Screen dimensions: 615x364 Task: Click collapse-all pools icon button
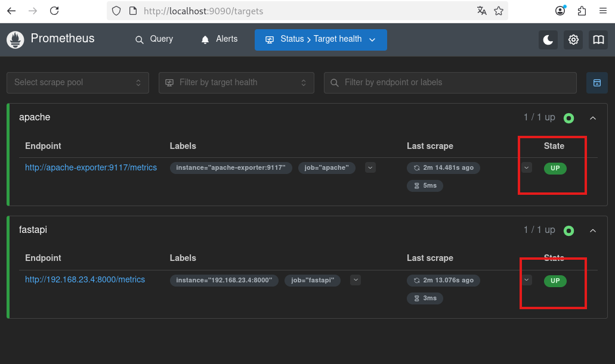tap(597, 83)
